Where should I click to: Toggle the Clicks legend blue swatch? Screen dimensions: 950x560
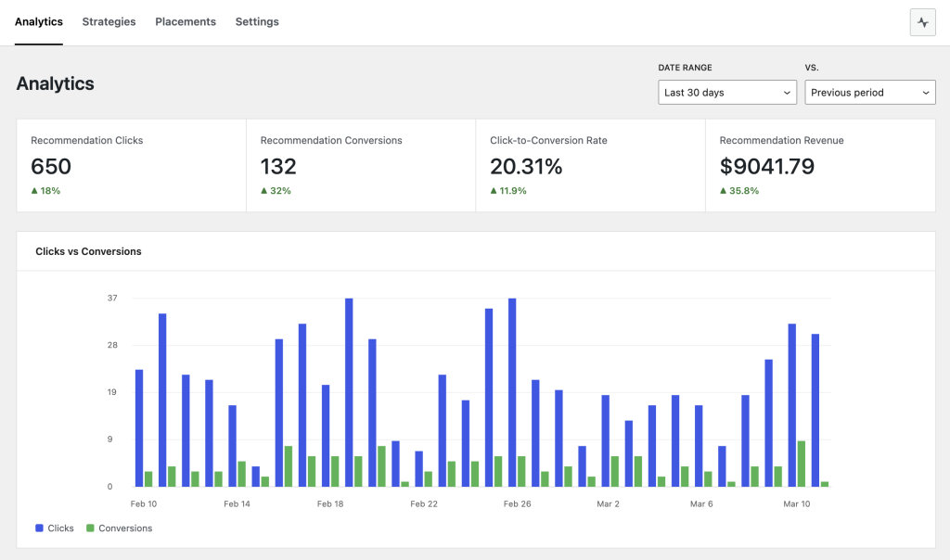point(39,528)
